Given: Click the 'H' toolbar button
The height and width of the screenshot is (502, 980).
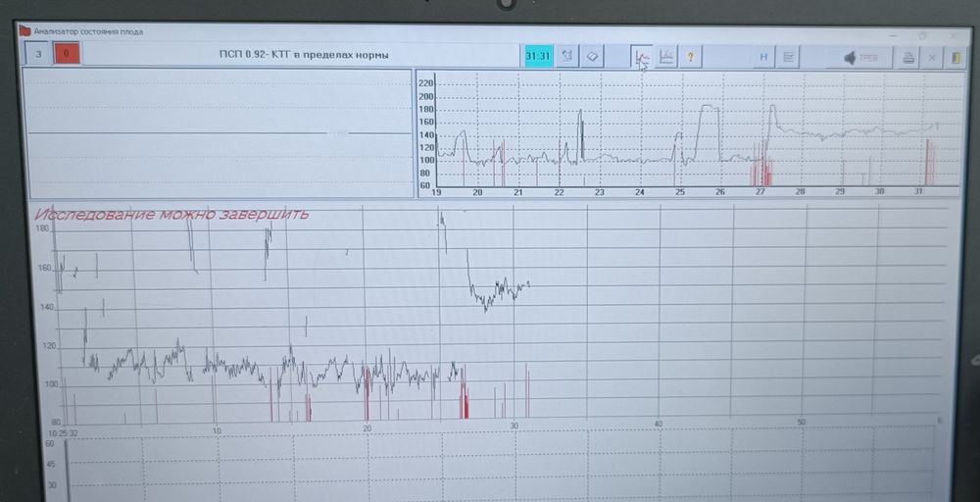Looking at the screenshot, I should pos(763,58).
